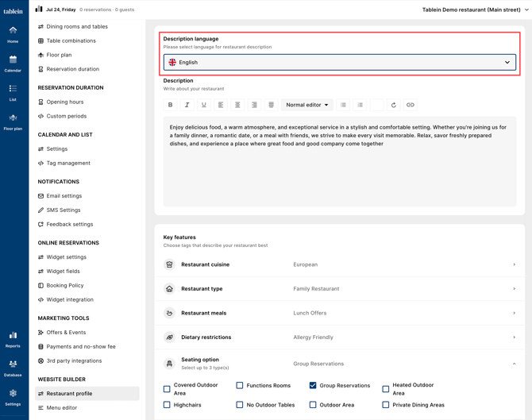This screenshot has height=420, width=532.
Task: Check Private Dining Areas checkbox
Action: click(385, 405)
